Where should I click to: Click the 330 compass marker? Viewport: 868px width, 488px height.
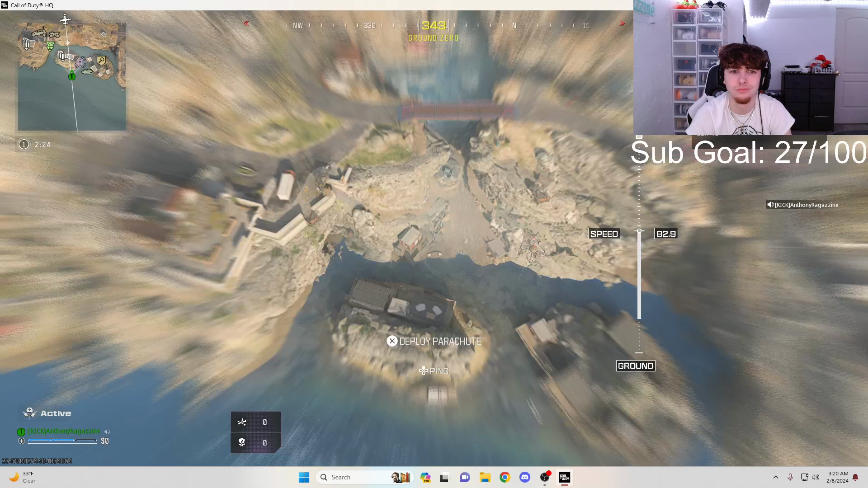coord(370,25)
